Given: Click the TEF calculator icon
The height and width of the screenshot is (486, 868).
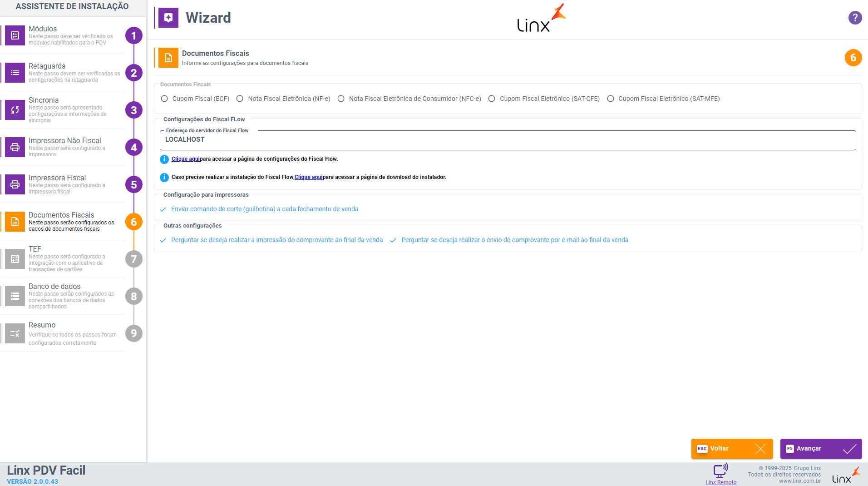Looking at the screenshot, I should (15, 259).
